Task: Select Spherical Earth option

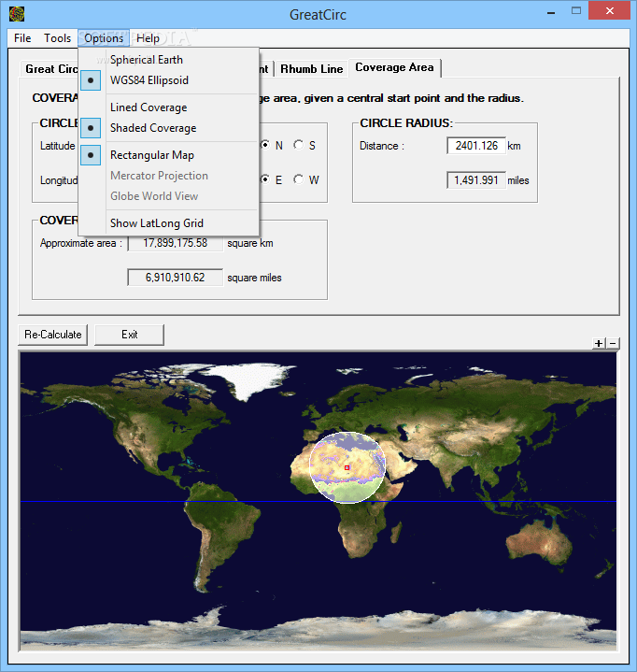Action: (x=169, y=60)
